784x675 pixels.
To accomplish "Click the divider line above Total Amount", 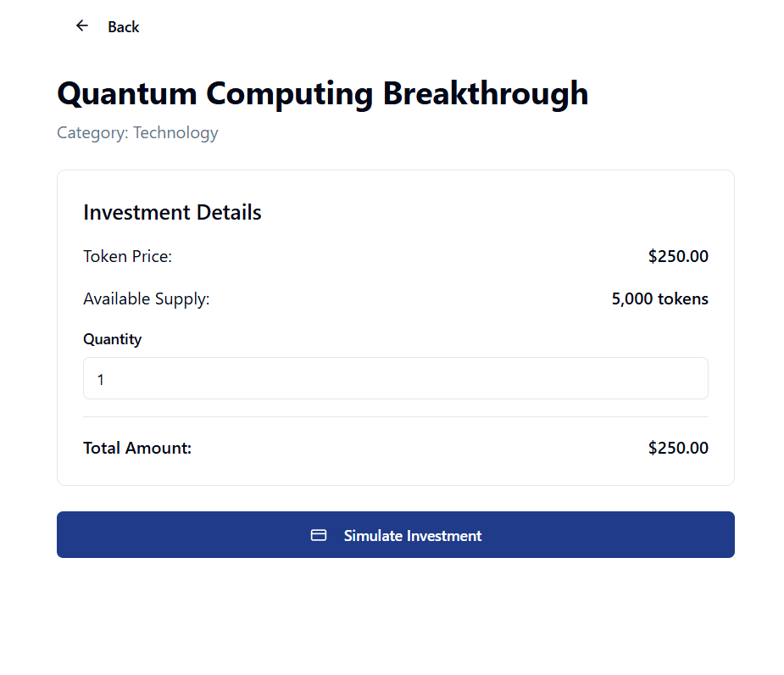I will click(395, 416).
